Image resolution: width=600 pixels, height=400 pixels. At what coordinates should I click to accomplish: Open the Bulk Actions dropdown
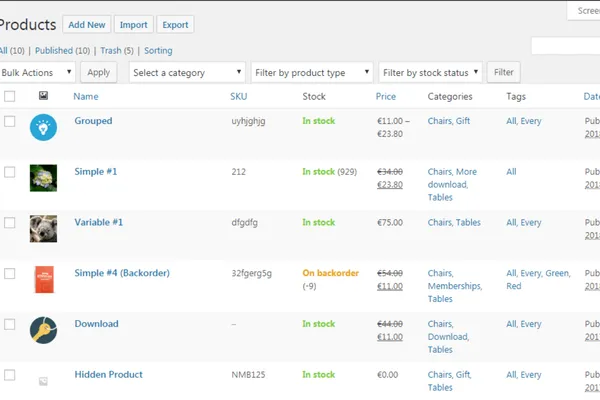[37, 72]
